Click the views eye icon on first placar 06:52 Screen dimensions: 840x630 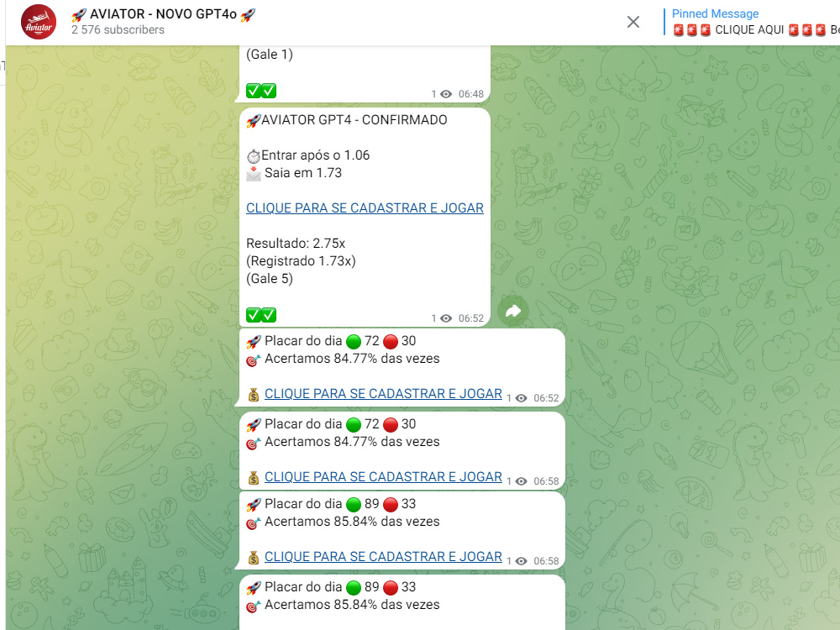pyautogui.click(x=522, y=398)
